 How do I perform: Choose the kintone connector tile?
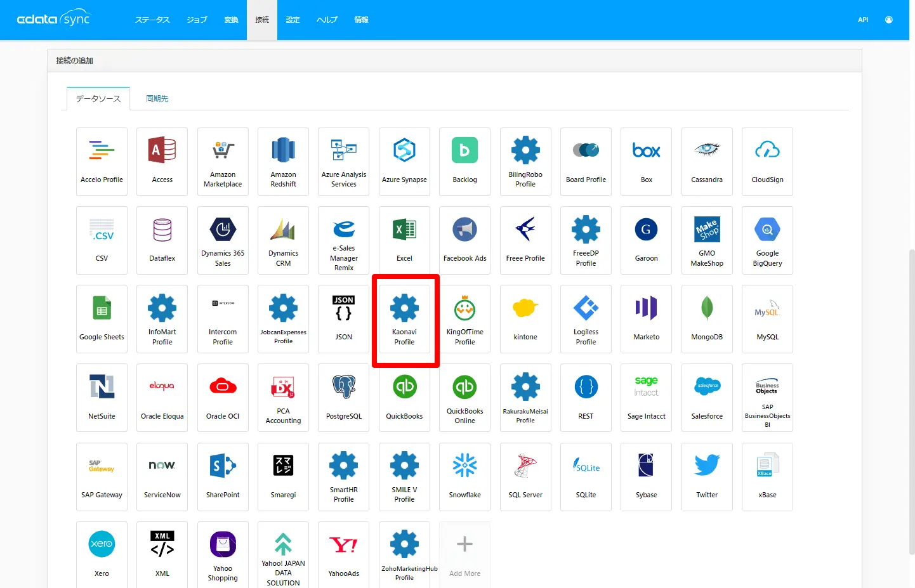(525, 319)
